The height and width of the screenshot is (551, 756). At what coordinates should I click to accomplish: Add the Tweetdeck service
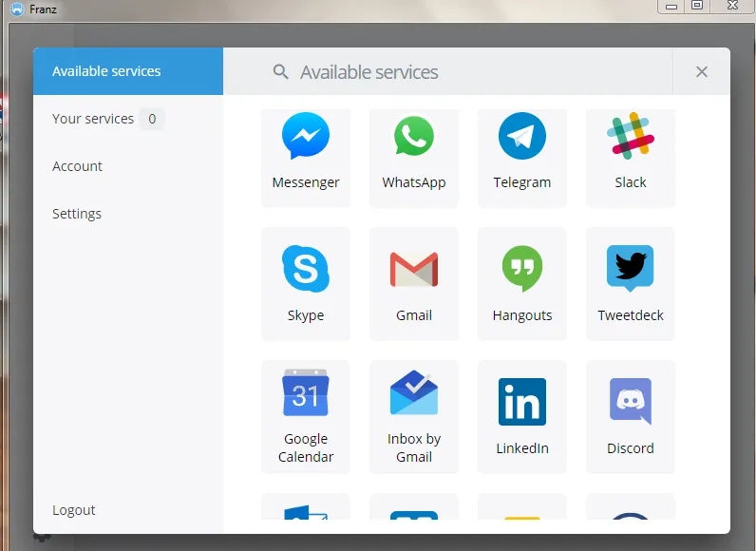point(631,284)
